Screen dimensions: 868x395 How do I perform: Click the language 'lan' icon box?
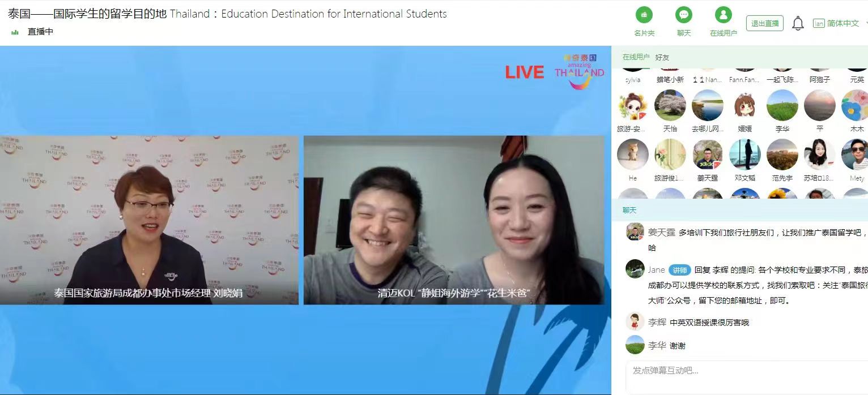[x=819, y=23]
